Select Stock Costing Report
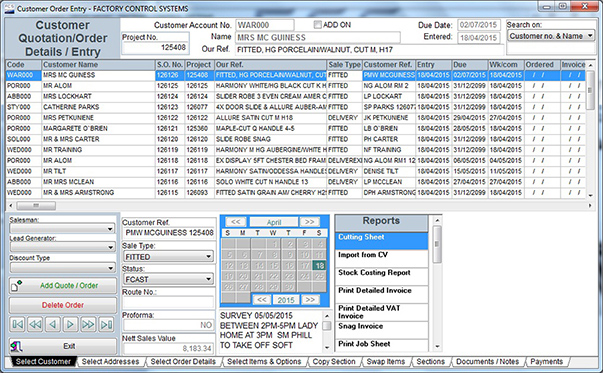 coord(381,276)
